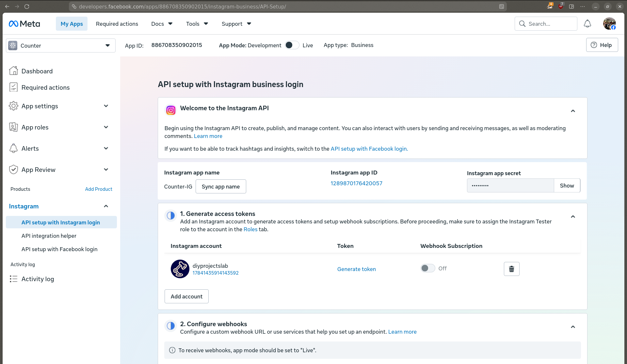Expand App roles section

tap(106, 127)
